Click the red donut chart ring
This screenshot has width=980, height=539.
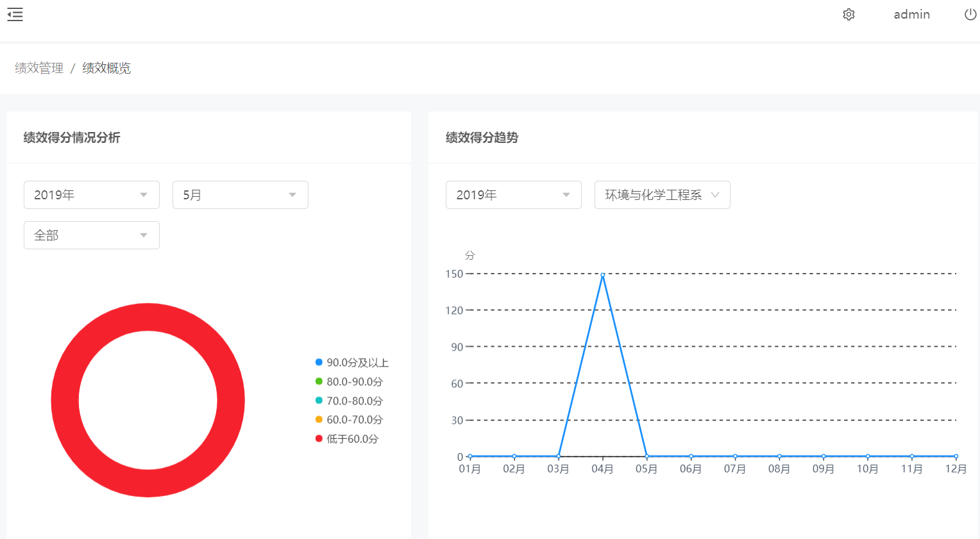65,400
